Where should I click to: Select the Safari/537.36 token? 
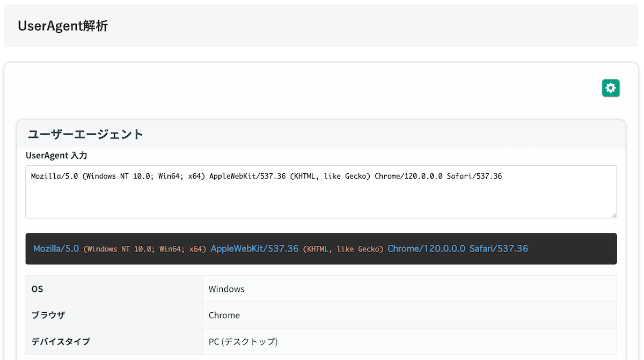tap(499, 248)
